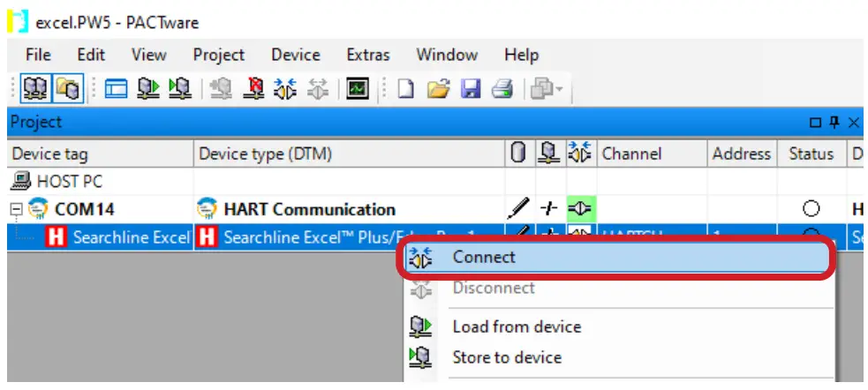Click the Channel column header
The width and height of the screenshot is (868, 390).
(x=652, y=154)
